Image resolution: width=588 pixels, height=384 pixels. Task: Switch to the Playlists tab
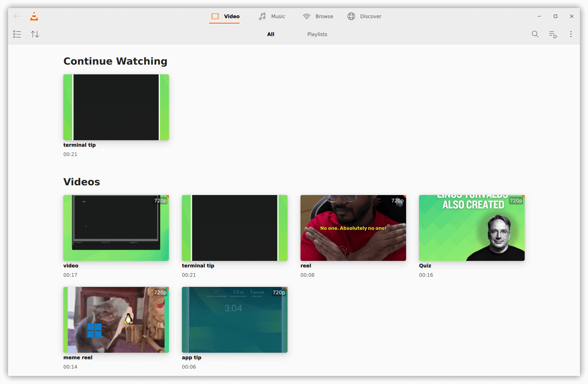point(317,34)
